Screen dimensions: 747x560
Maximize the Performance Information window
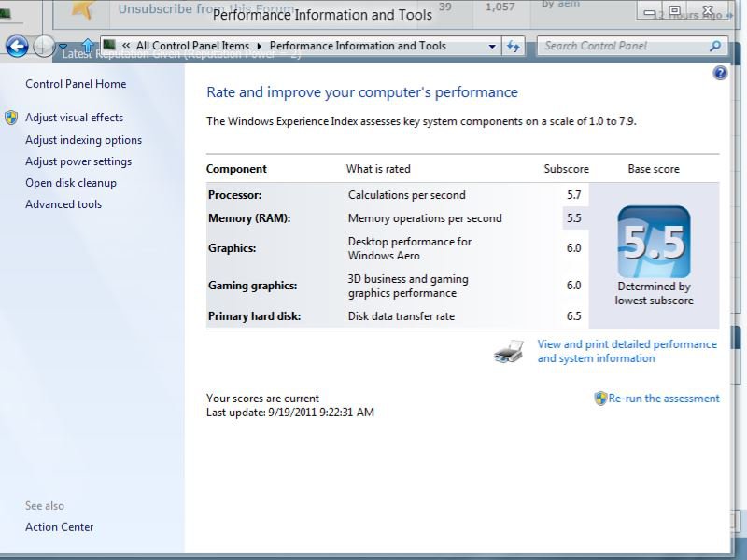674,10
